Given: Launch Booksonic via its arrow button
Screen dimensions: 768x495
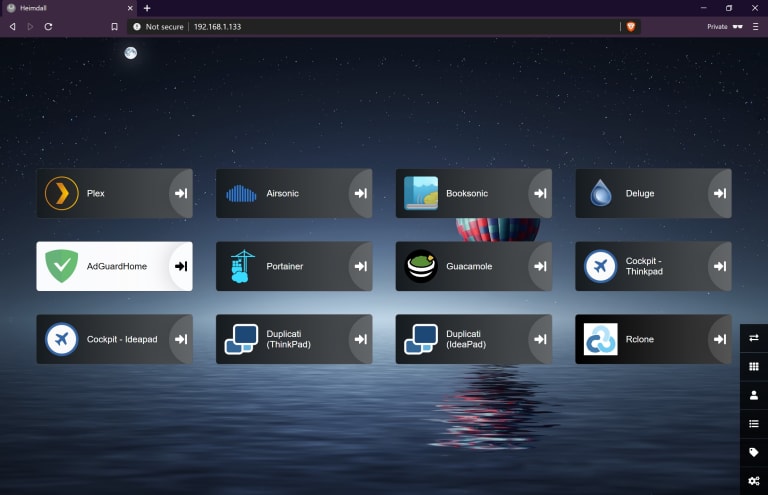Looking at the screenshot, I should coord(541,193).
